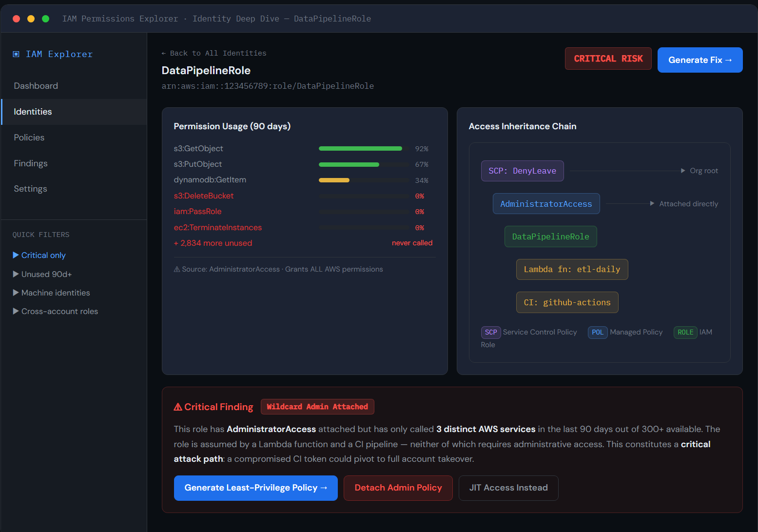Screen dimensions: 758x532
Task: Select the SCP: DenyLeave chain node
Action: [523, 171]
